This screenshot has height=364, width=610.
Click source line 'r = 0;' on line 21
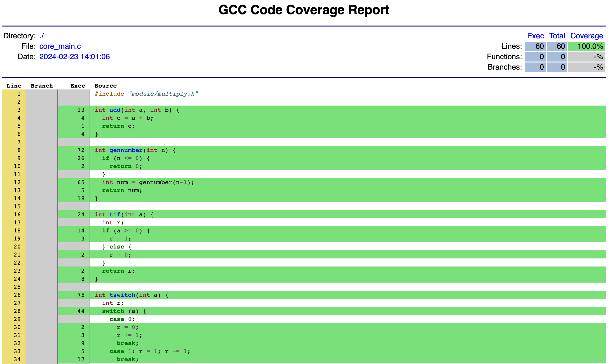click(x=120, y=255)
